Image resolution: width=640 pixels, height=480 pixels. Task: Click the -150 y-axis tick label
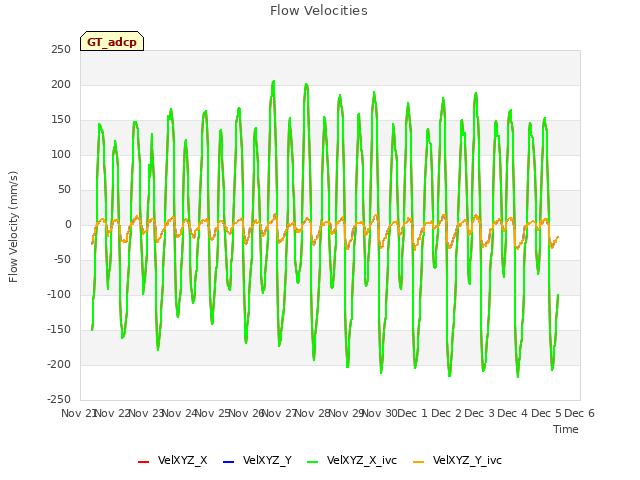(x=59, y=329)
